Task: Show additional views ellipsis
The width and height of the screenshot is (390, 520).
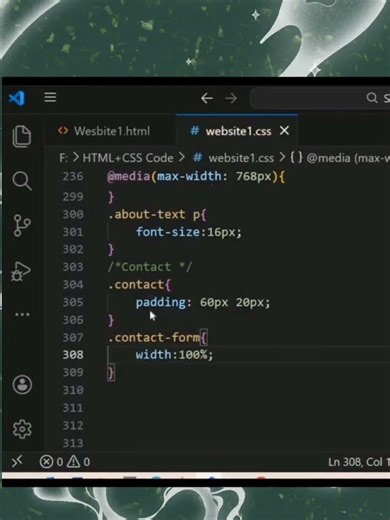Action: [x=22, y=314]
